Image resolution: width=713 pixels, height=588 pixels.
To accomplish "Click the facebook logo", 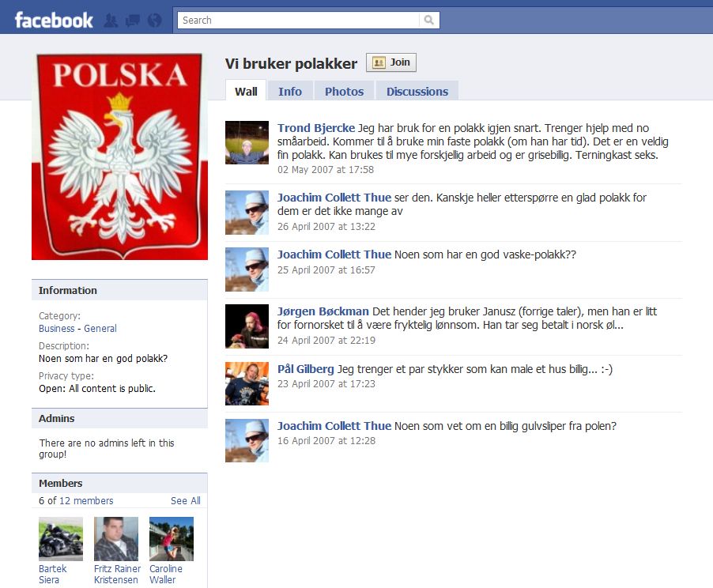I will coord(54,21).
